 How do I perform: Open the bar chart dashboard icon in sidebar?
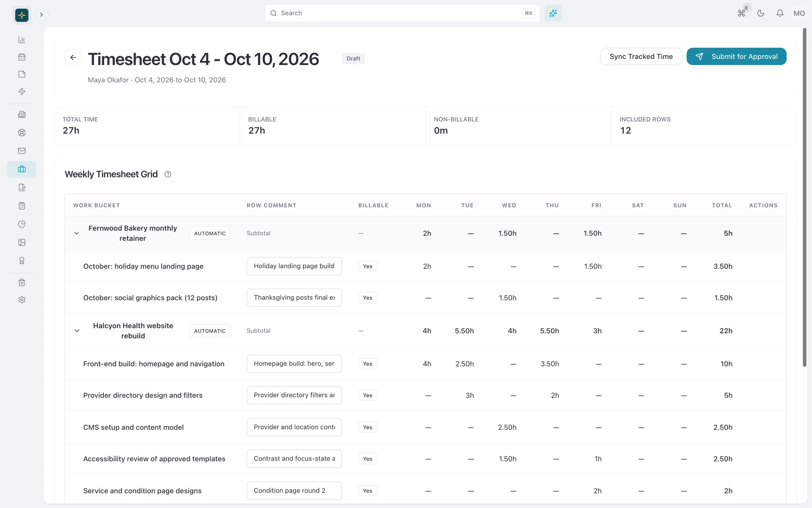point(22,40)
